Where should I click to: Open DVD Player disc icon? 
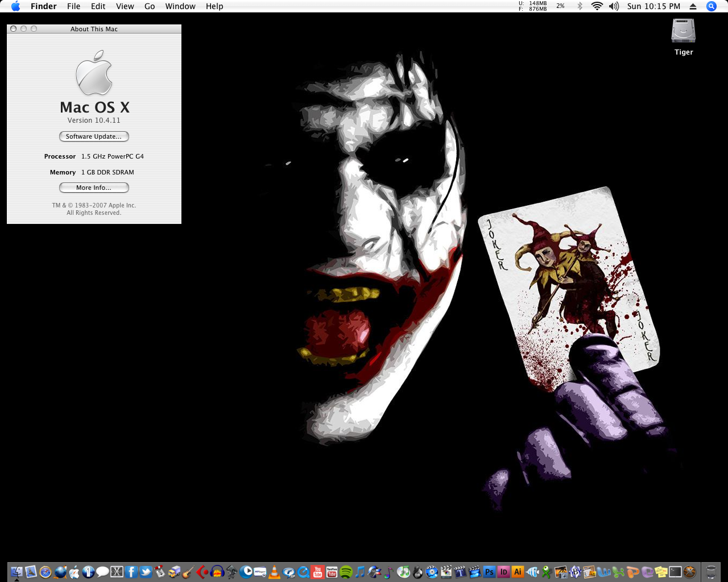tap(432, 572)
